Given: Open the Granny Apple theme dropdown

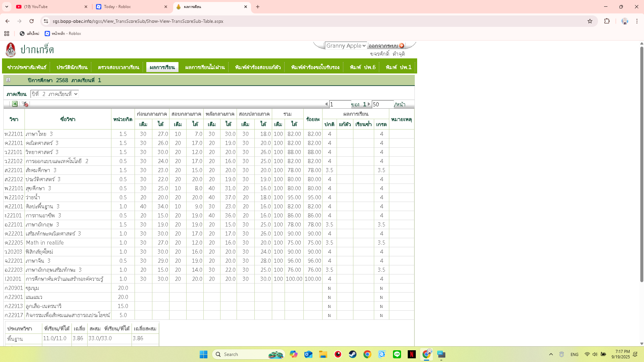Looking at the screenshot, I should [346, 46].
